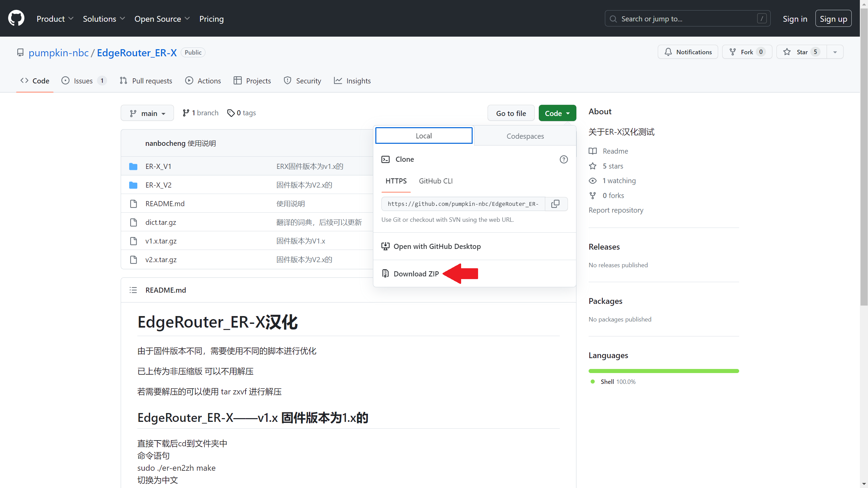Click the Download ZIP option

point(416,273)
